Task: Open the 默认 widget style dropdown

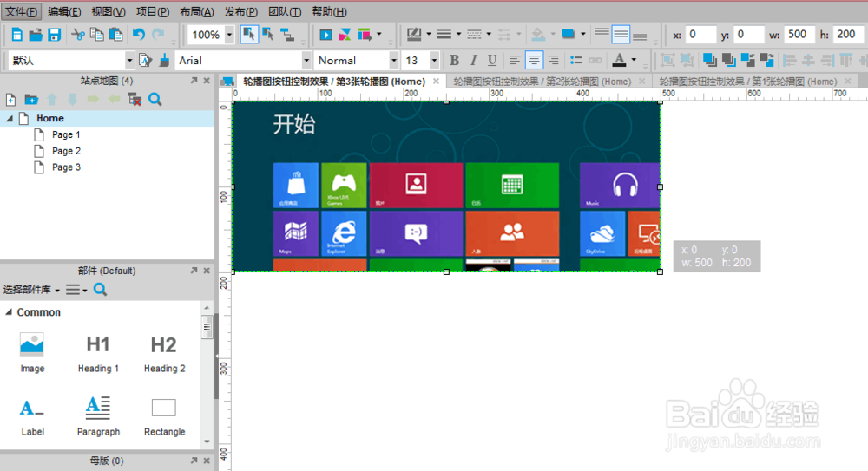Action: (129, 61)
